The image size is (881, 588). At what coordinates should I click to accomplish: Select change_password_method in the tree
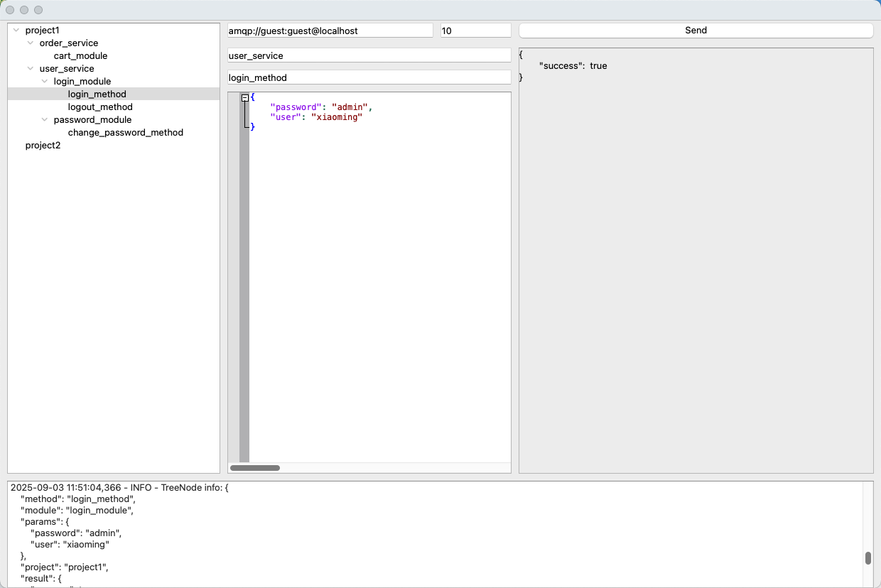coord(125,133)
